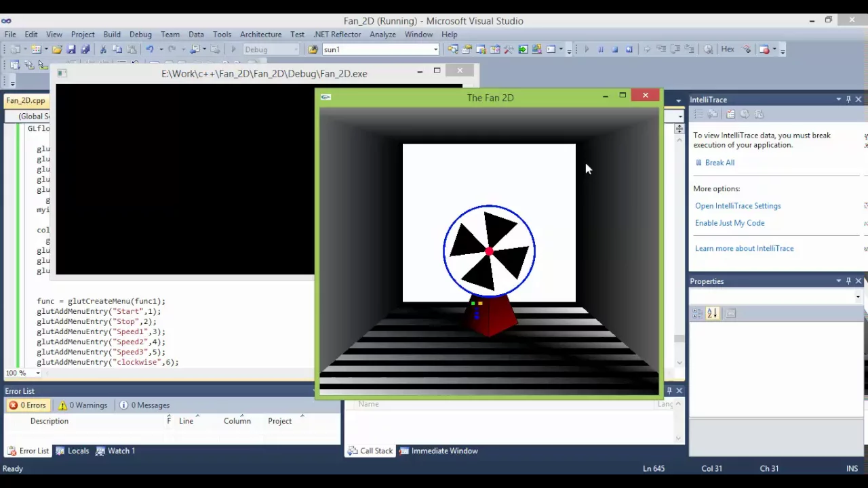Click the Project column header in Error List
The image size is (868, 488).
[x=279, y=421]
